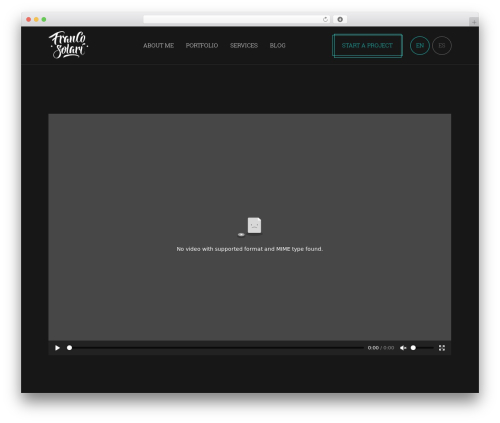Switch language to ES
500x423 pixels.
(x=442, y=46)
